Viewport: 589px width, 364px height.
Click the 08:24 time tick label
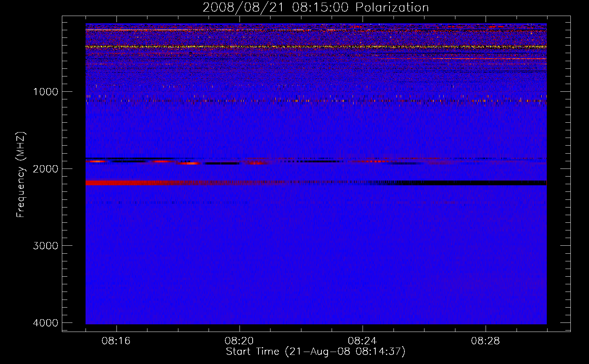[x=362, y=341]
